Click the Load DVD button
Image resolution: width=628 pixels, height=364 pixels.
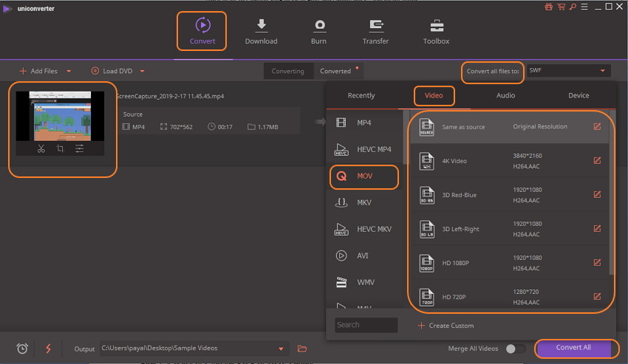(x=112, y=71)
